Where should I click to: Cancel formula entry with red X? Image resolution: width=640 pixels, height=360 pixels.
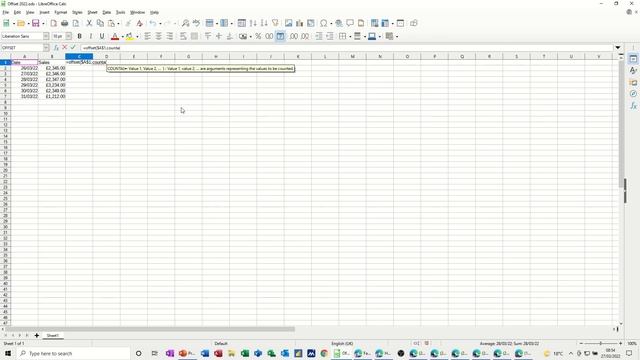pos(64,48)
